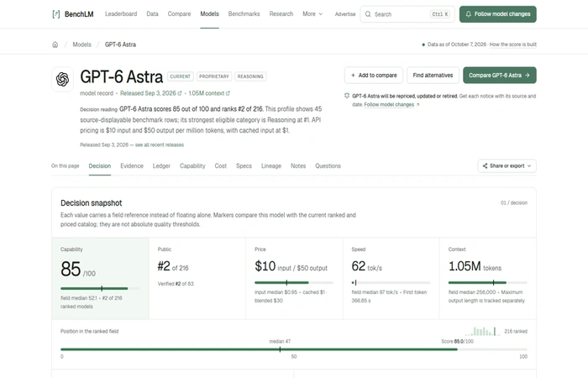Click the Verified #2 of 83 text
The image size is (588, 378).
coord(176,284)
